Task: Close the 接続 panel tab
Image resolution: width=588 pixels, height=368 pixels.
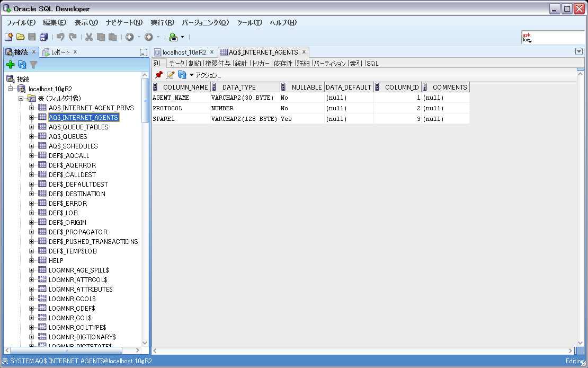Action: 33,52
